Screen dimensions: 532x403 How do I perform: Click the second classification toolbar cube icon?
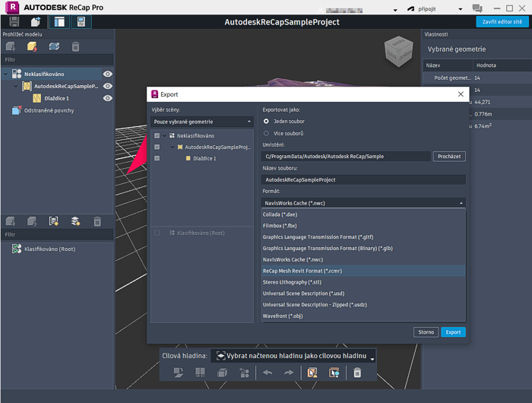pos(32,222)
